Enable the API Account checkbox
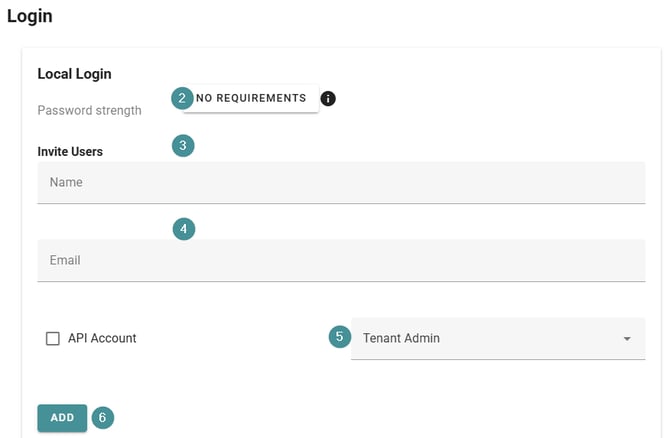Image resolution: width=670 pixels, height=438 pixels. (53, 339)
